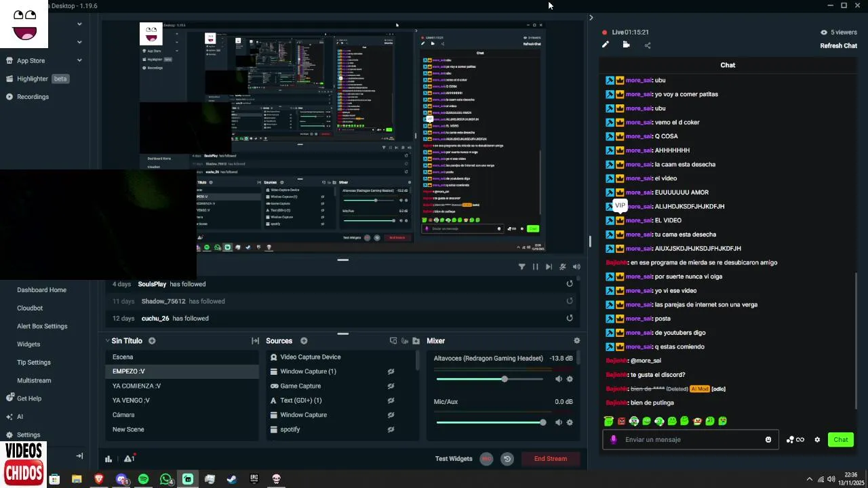Toggle visibility of Window Capture (1)
The image size is (868, 488).
tap(391, 371)
